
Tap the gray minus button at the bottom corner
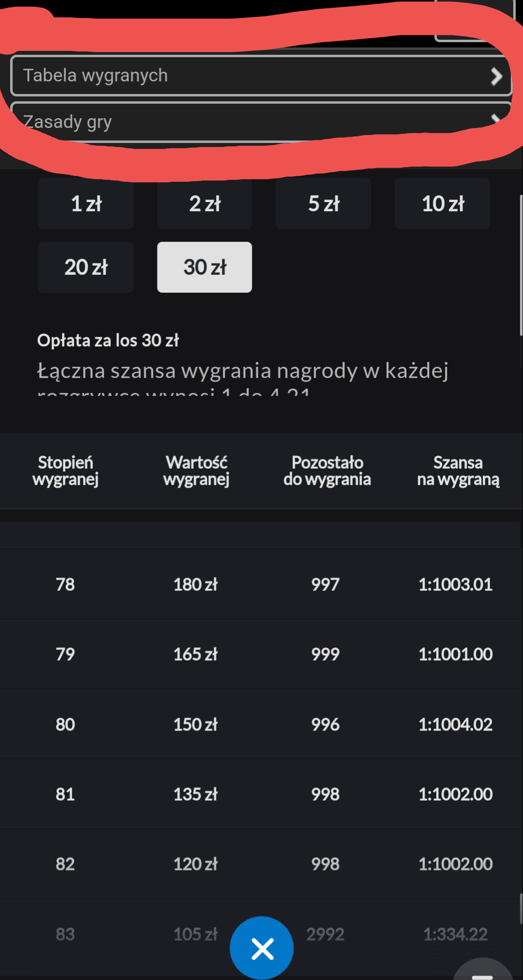click(482, 972)
